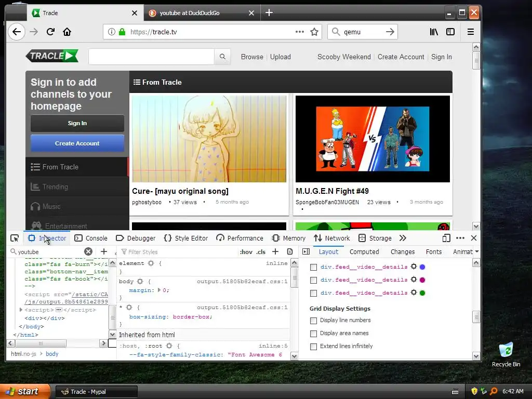Image resolution: width=532 pixels, height=399 pixels.
Task: Switch to the Console tab
Action: [x=91, y=238]
